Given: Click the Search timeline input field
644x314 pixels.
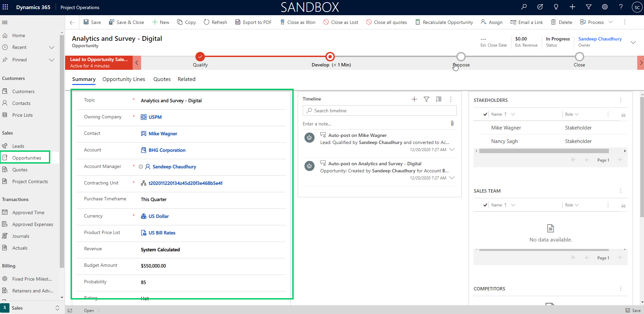Looking at the screenshot, I should 379,111.
